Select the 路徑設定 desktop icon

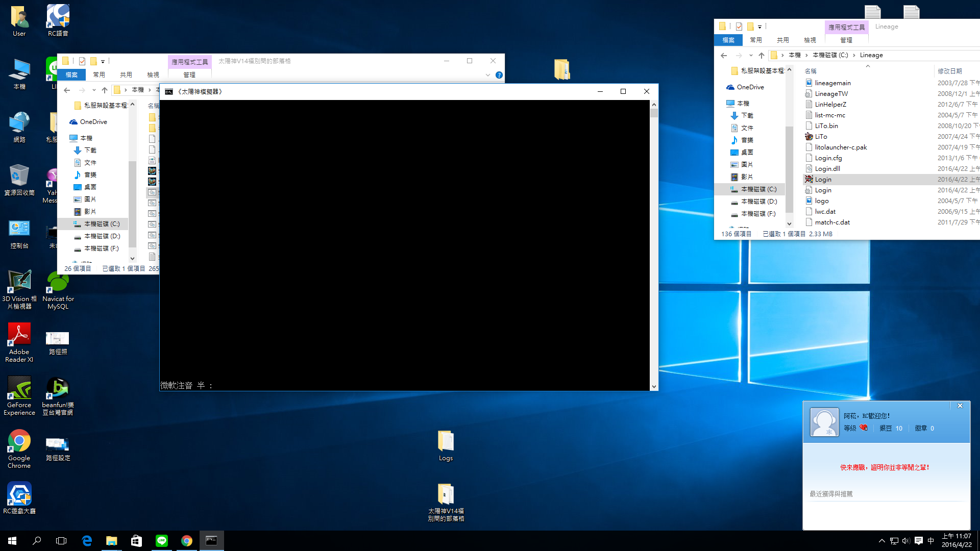pyautogui.click(x=58, y=448)
